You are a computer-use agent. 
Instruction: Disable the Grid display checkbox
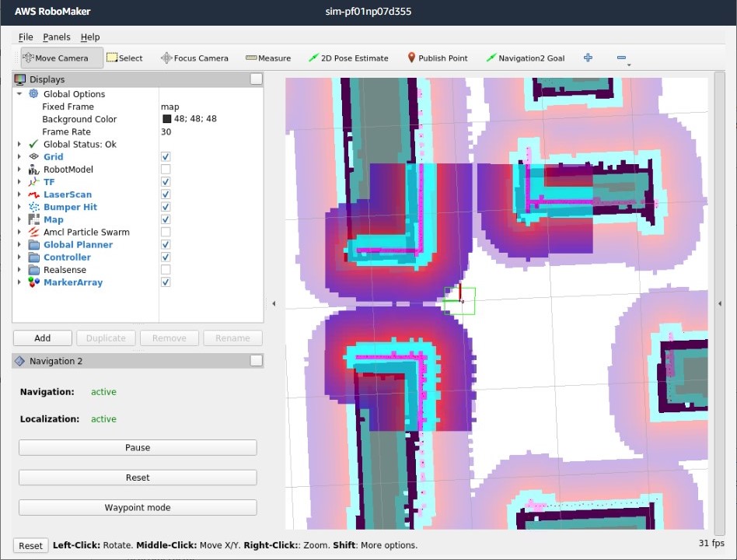tap(166, 156)
